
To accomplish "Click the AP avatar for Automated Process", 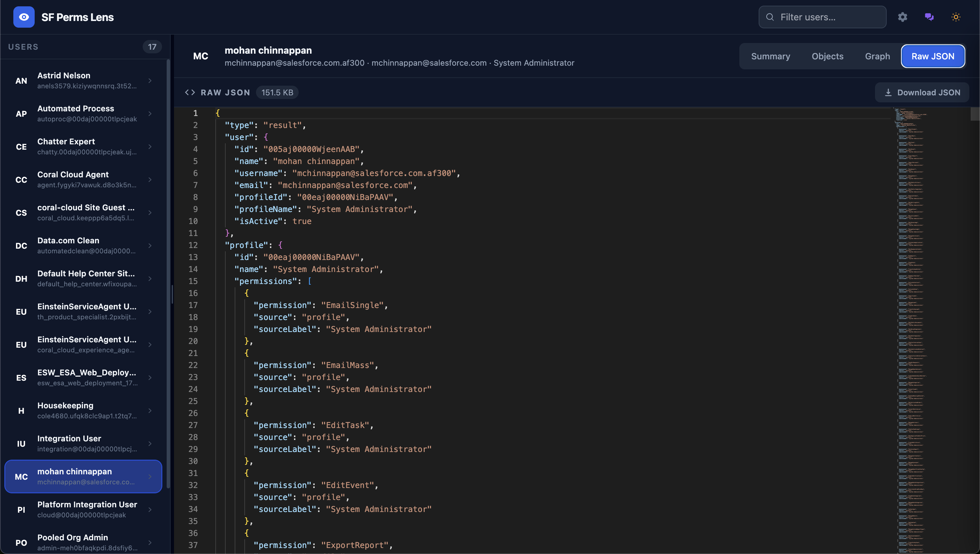I will (x=21, y=114).
